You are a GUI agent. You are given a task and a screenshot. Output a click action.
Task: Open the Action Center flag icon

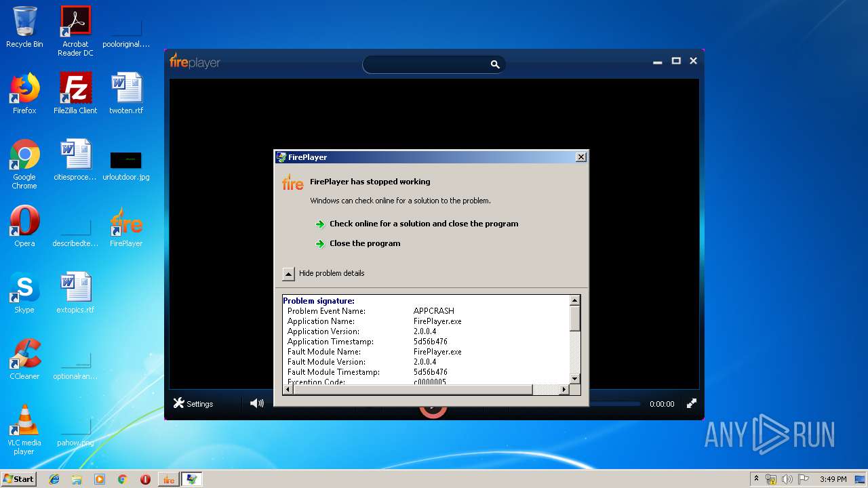[x=804, y=479]
